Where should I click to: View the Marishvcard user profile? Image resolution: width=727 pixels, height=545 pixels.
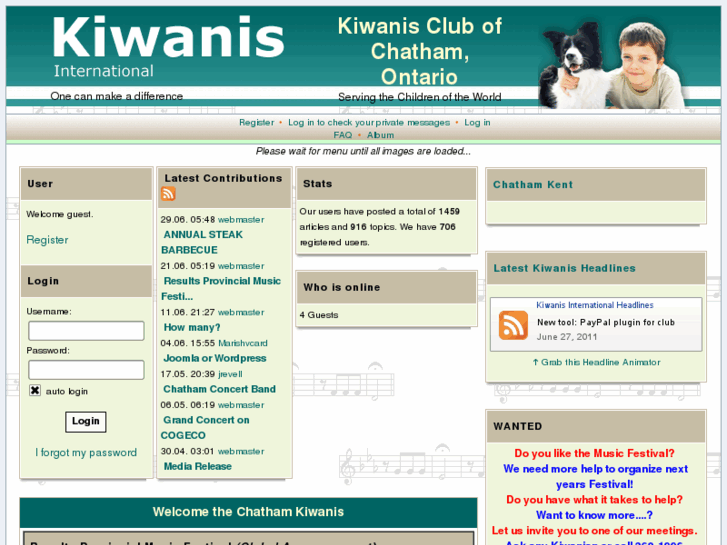click(243, 343)
